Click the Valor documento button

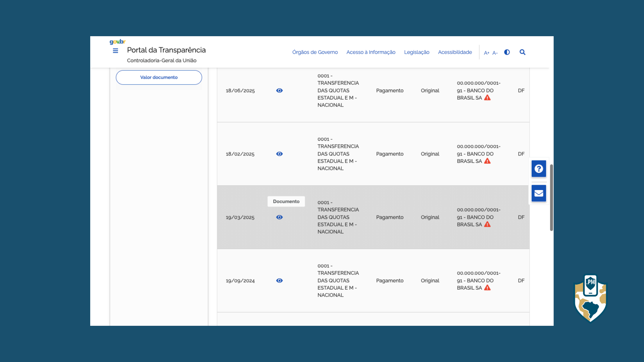click(x=159, y=77)
